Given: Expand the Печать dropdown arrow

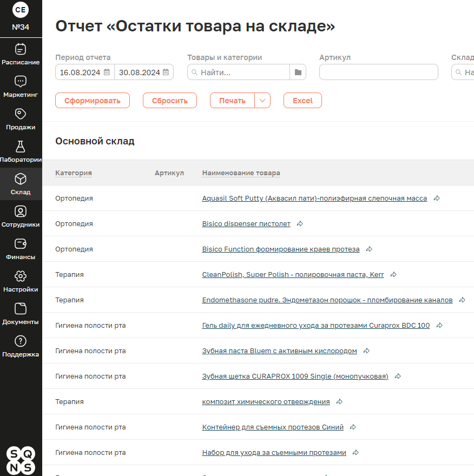Looking at the screenshot, I should point(262,101).
